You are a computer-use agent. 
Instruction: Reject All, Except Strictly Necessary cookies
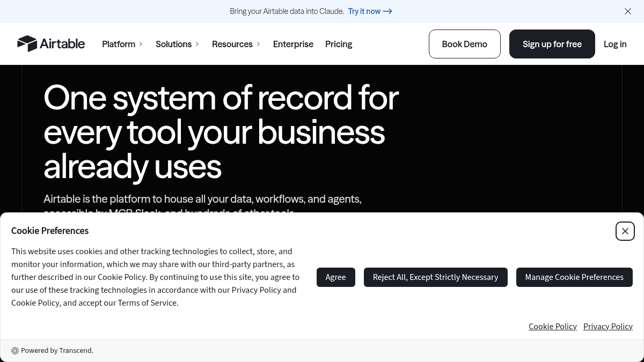436,277
